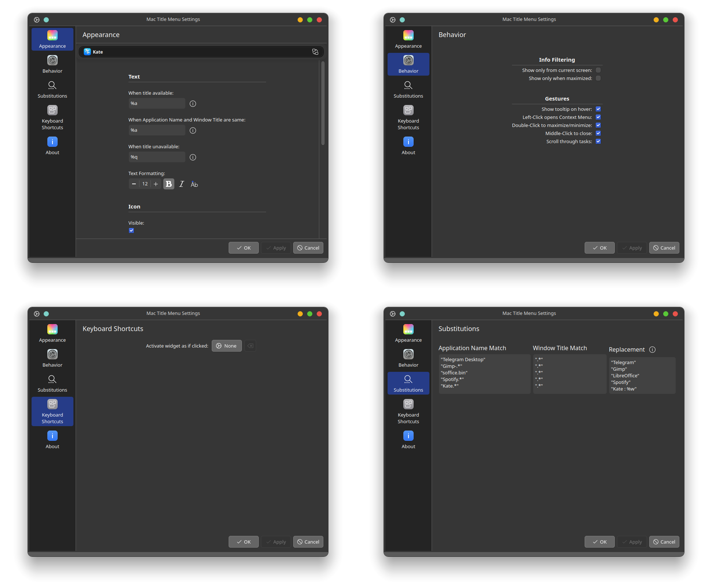Image resolution: width=712 pixels, height=588 pixels.
Task: Decrease font size with minus button
Action: click(134, 184)
